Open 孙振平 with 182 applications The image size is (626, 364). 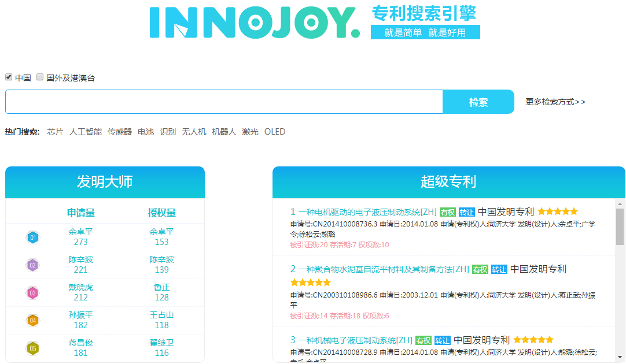80,320
